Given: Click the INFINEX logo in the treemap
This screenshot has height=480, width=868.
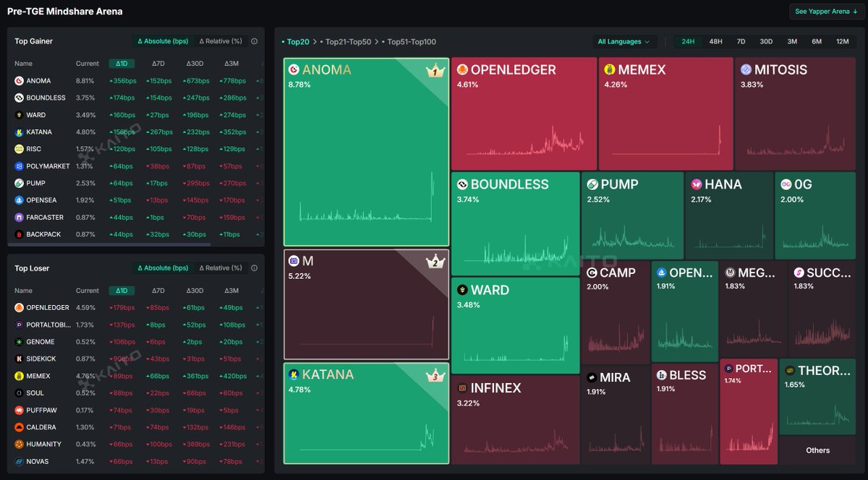Looking at the screenshot, I should tap(462, 388).
